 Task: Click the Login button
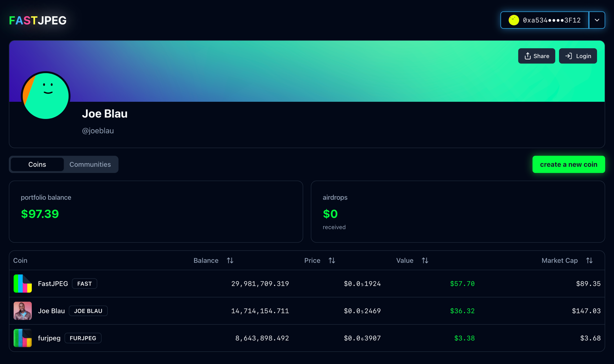pyautogui.click(x=578, y=56)
